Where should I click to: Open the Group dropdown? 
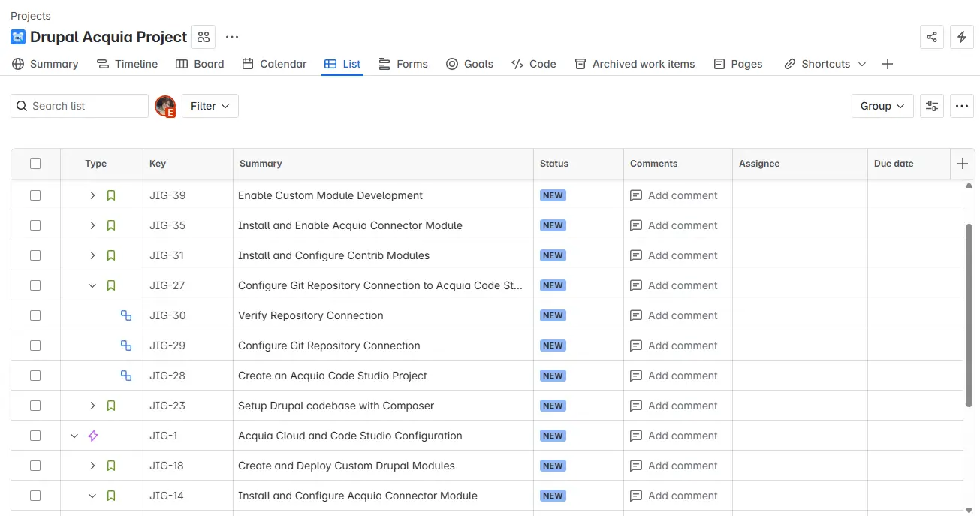pyautogui.click(x=882, y=106)
